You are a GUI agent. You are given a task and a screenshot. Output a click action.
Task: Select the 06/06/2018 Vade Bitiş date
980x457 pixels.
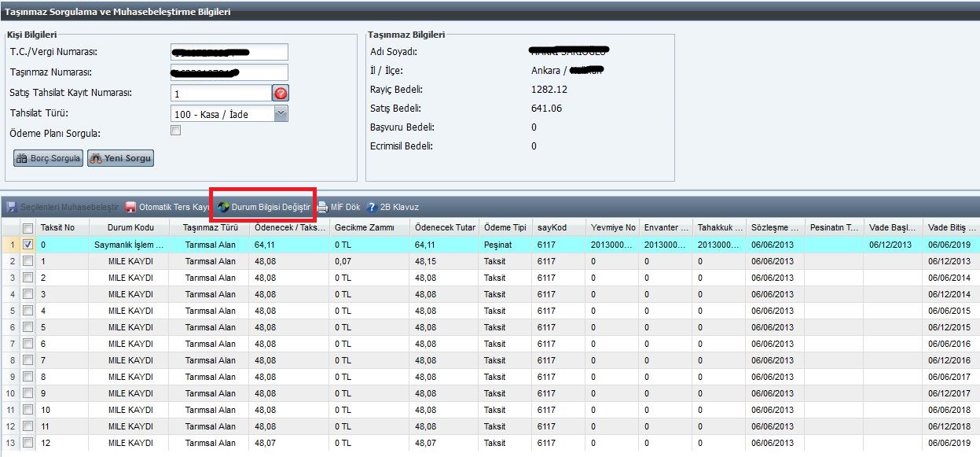pos(949,410)
